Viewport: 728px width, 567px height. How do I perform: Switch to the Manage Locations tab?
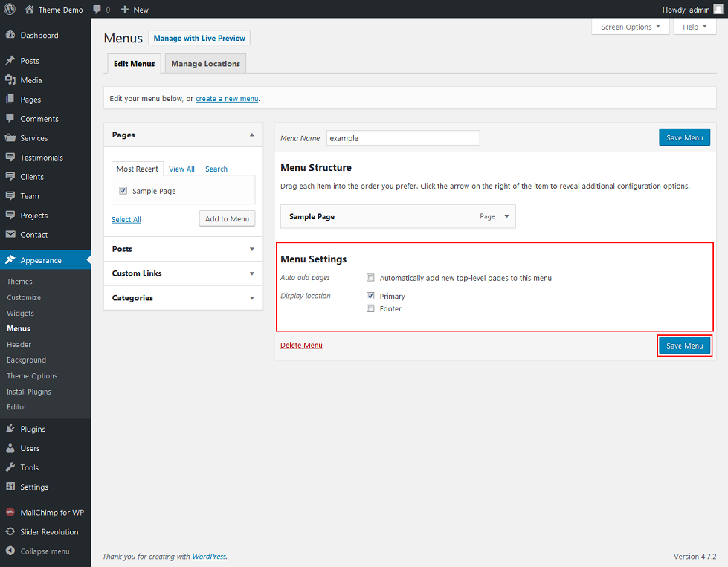(x=205, y=64)
